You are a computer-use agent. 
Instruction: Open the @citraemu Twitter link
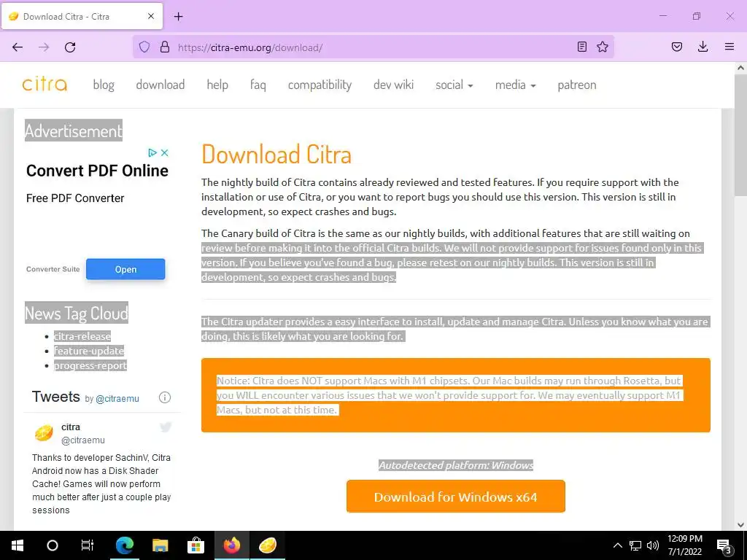(x=117, y=399)
